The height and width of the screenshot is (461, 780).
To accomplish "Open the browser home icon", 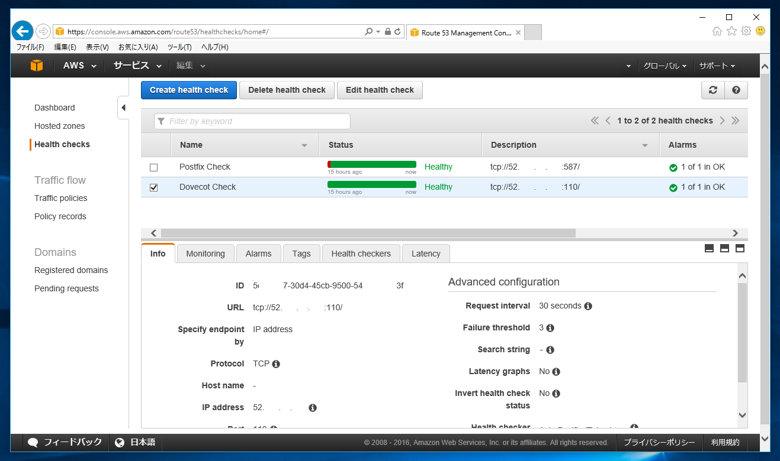I will pyautogui.click(x=717, y=31).
